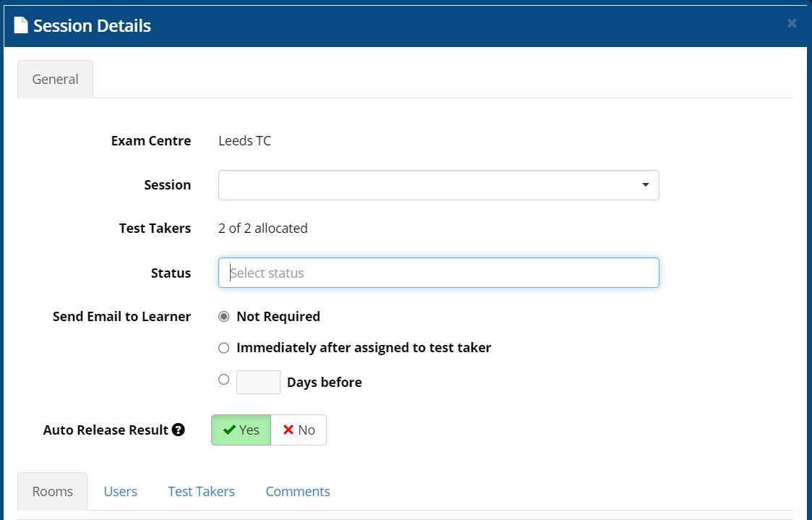Select Not Required for email to learner
812x520 pixels.
(x=223, y=316)
